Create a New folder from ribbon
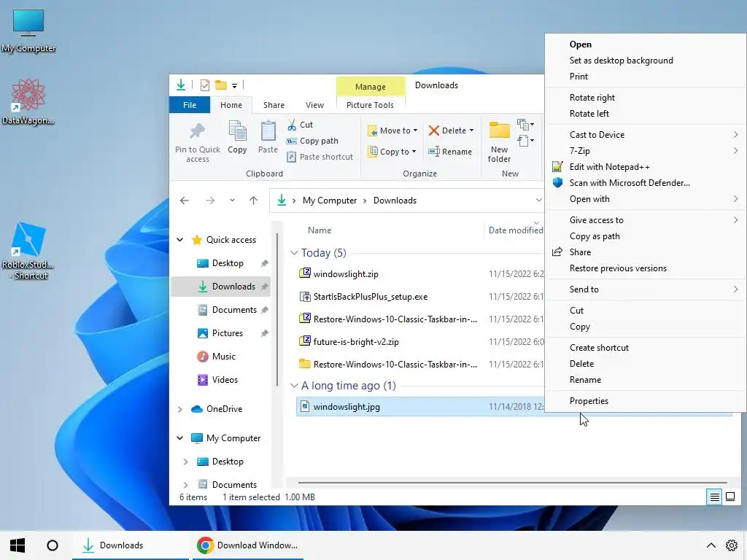Screen dimensions: 747x560 499,142
